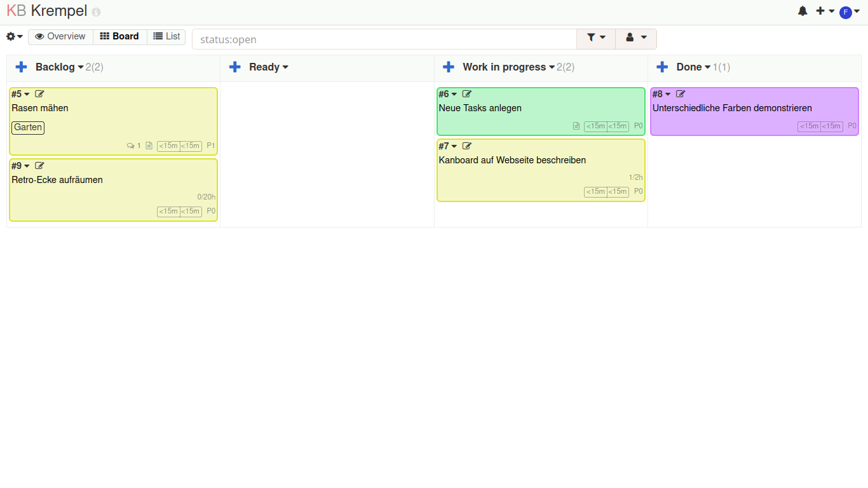Click the Garten tag on task #5
Viewport: 868px width, 488px height.
28,128
